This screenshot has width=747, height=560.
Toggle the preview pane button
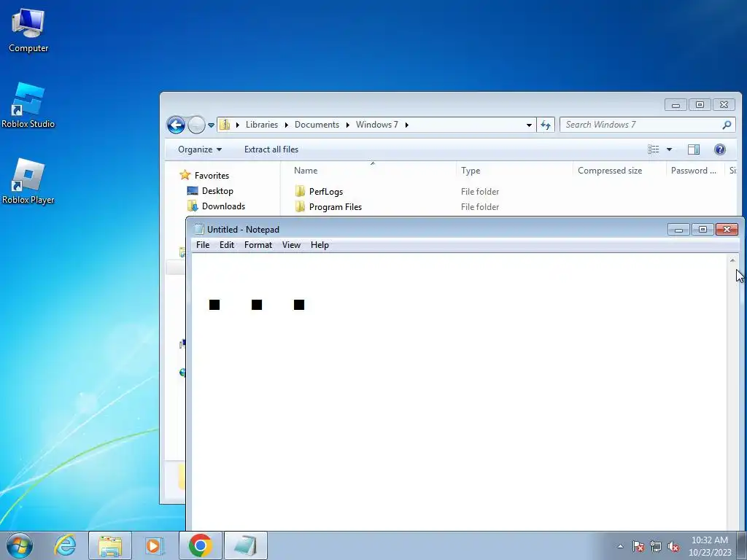(694, 149)
